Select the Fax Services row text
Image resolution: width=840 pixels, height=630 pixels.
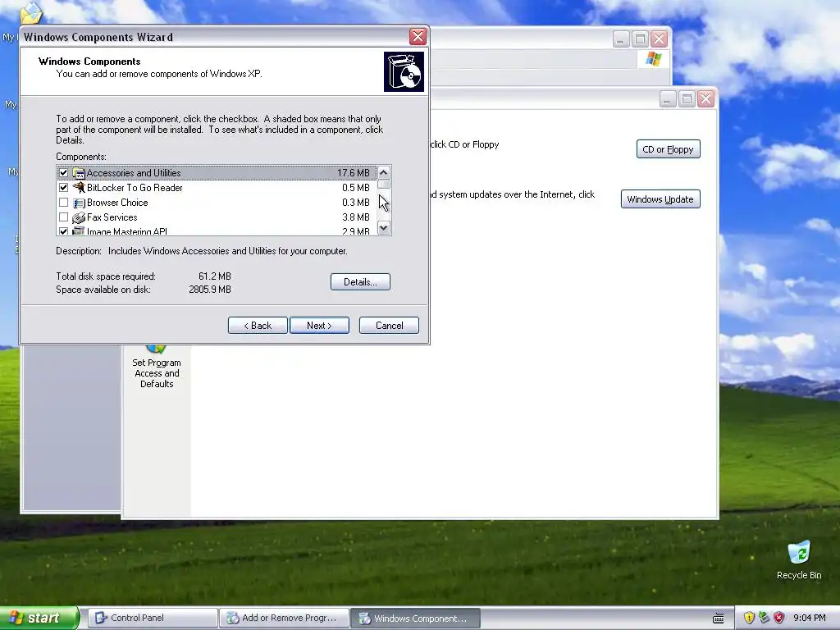112,217
